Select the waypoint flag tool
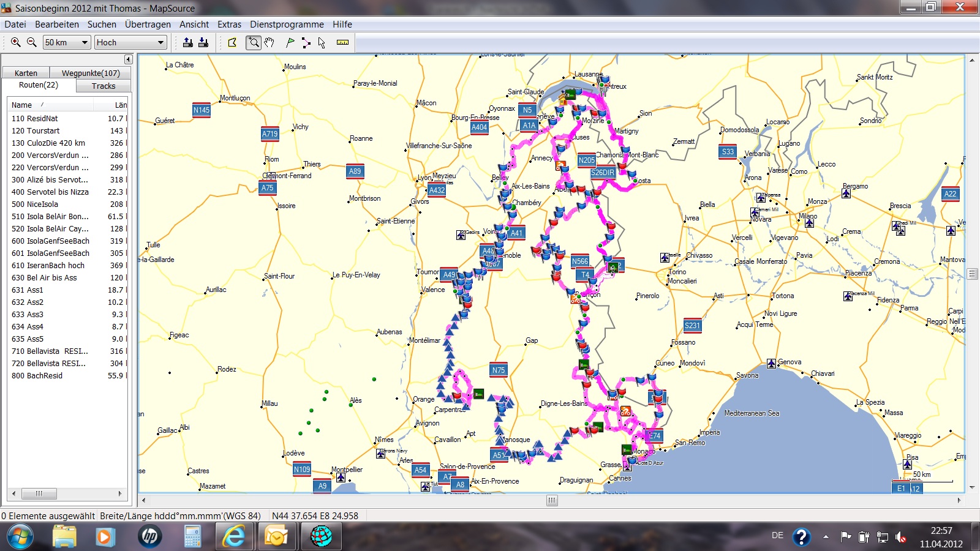 (x=290, y=42)
